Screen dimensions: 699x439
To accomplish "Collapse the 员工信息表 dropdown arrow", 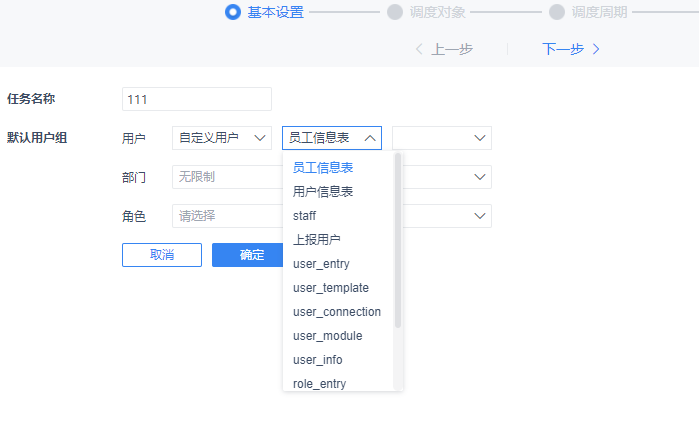I will (369, 138).
